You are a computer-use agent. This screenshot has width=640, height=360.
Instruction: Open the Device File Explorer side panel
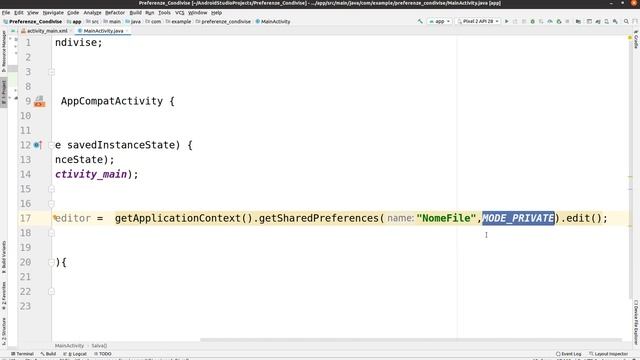[x=636, y=322]
